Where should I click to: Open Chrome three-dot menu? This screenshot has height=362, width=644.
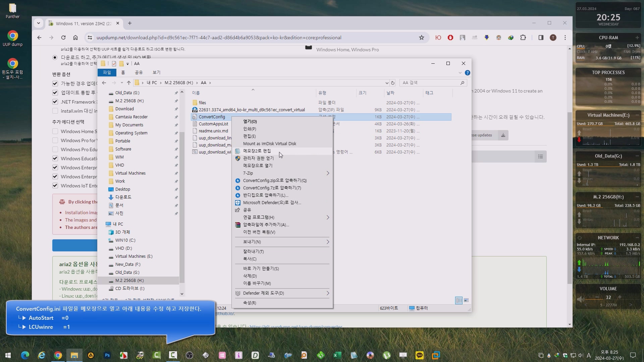click(x=565, y=38)
